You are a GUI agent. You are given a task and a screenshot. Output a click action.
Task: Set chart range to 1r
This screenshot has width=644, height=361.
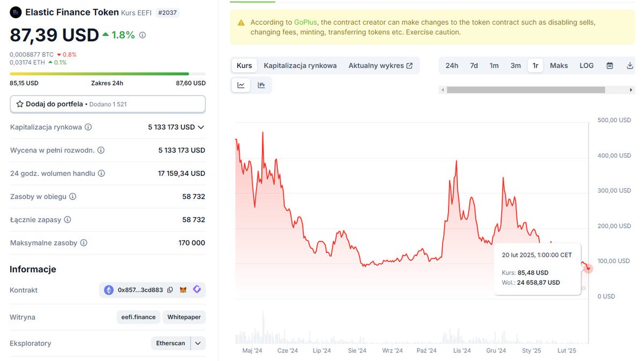[536, 66]
